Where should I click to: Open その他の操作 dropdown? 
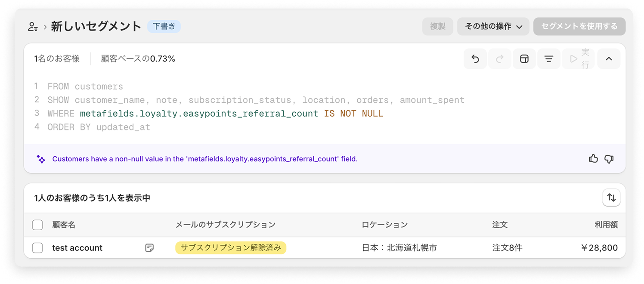493,26
